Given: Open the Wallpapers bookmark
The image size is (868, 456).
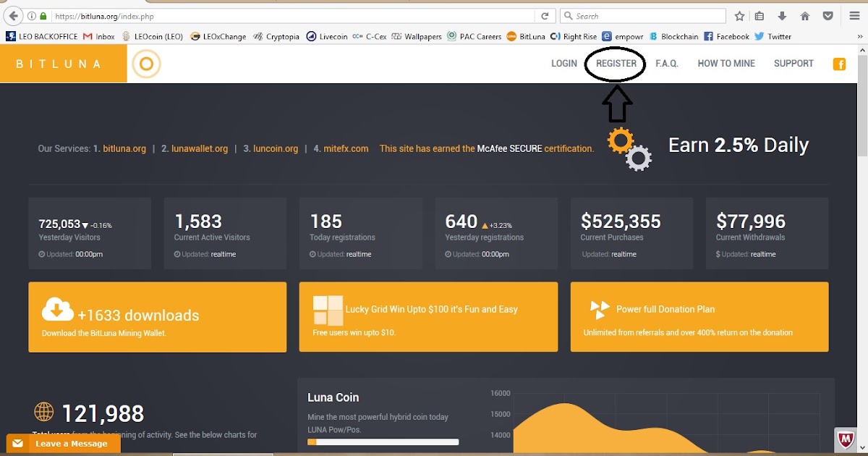Looking at the screenshot, I should pyautogui.click(x=417, y=36).
